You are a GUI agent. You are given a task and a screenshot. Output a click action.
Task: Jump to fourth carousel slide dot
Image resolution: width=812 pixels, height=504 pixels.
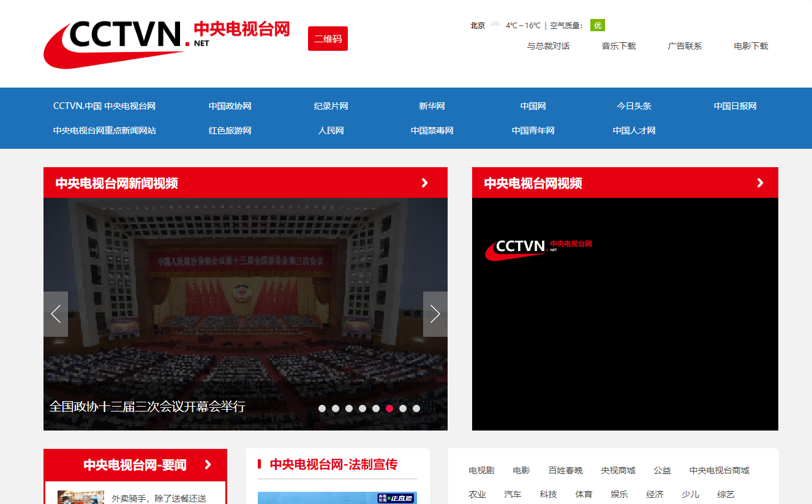click(363, 408)
